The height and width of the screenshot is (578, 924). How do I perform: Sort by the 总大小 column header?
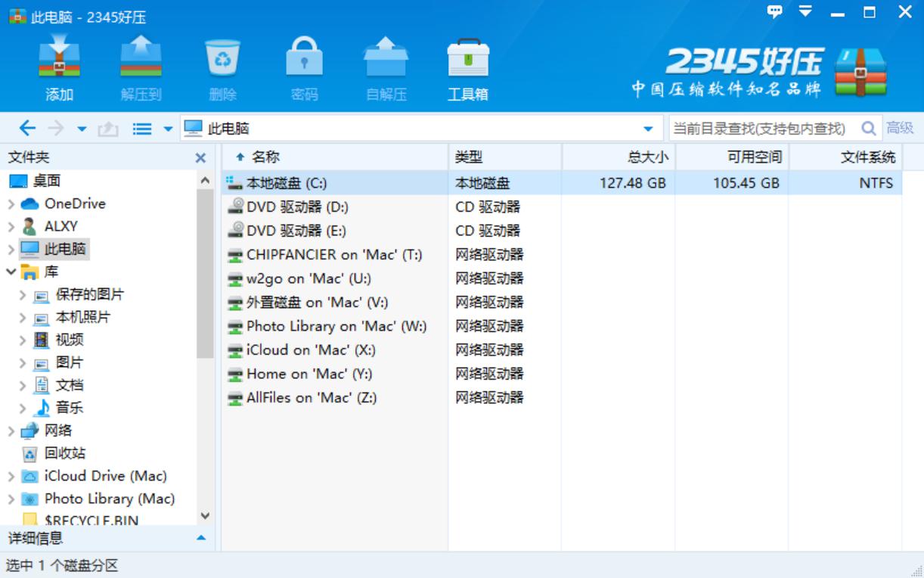click(x=619, y=157)
